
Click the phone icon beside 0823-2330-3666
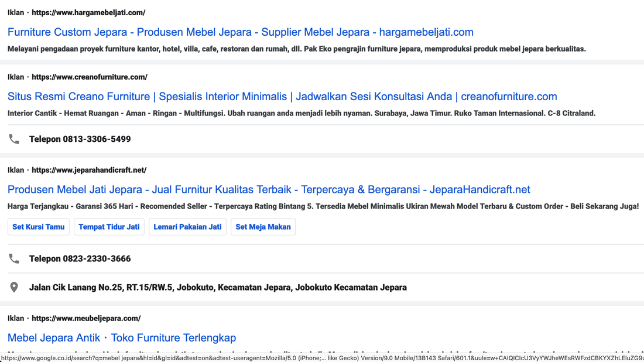pyautogui.click(x=14, y=259)
